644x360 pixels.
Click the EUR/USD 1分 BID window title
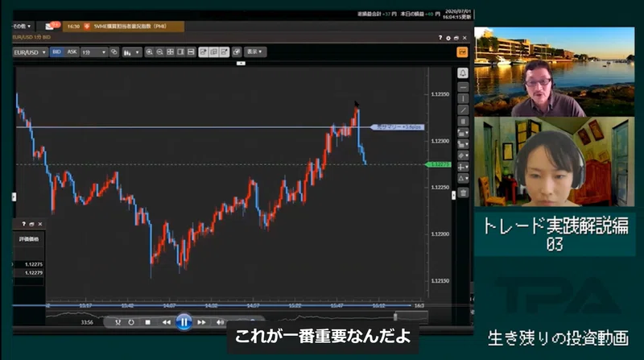(x=31, y=37)
